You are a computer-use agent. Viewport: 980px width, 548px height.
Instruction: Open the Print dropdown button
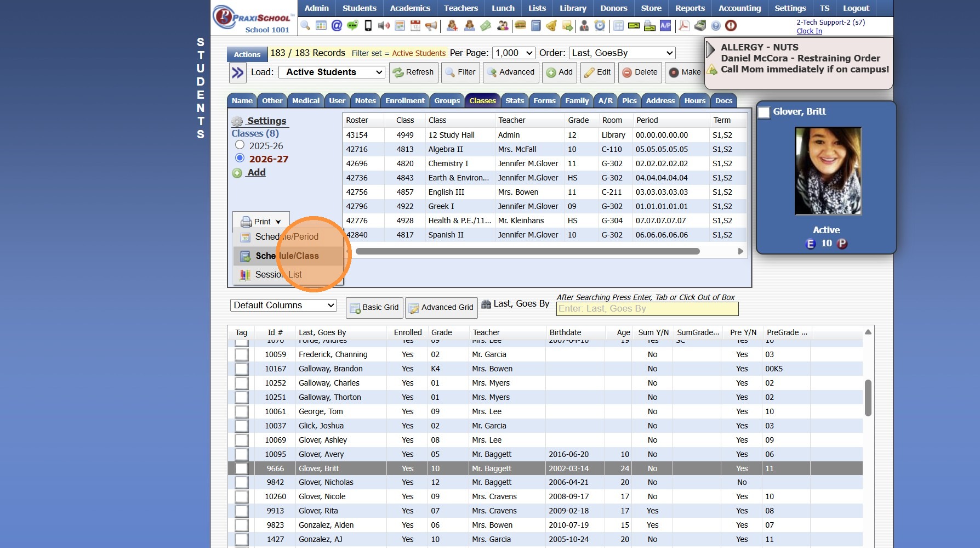click(x=261, y=221)
